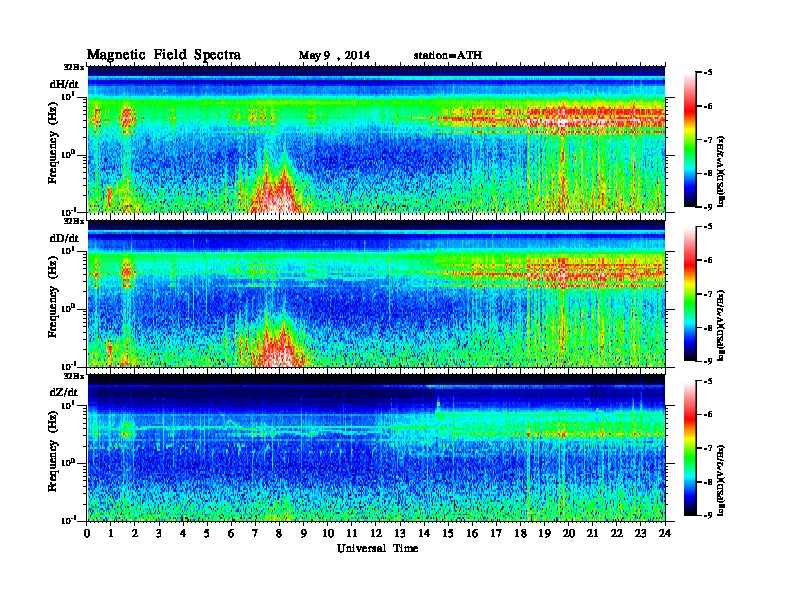This screenshot has height=612, width=792.
Task: Click the log(PSD) label beside dH/dt color bar
Action: (722, 170)
